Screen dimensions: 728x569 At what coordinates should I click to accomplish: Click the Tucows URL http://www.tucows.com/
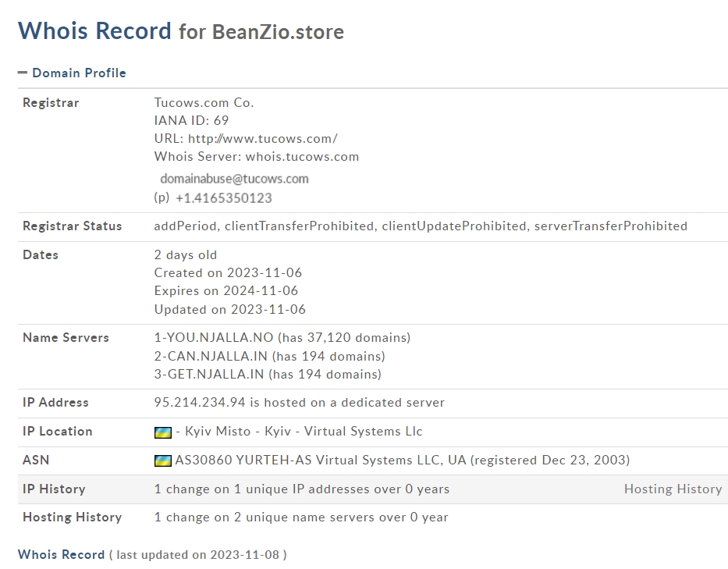263,138
